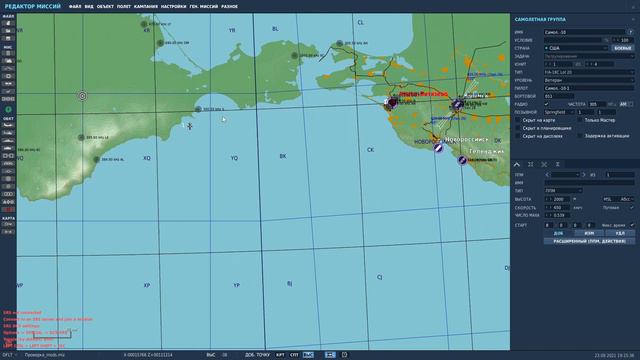
Task: Select the ground vehicle group tool
Action: (x=8, y=148)
